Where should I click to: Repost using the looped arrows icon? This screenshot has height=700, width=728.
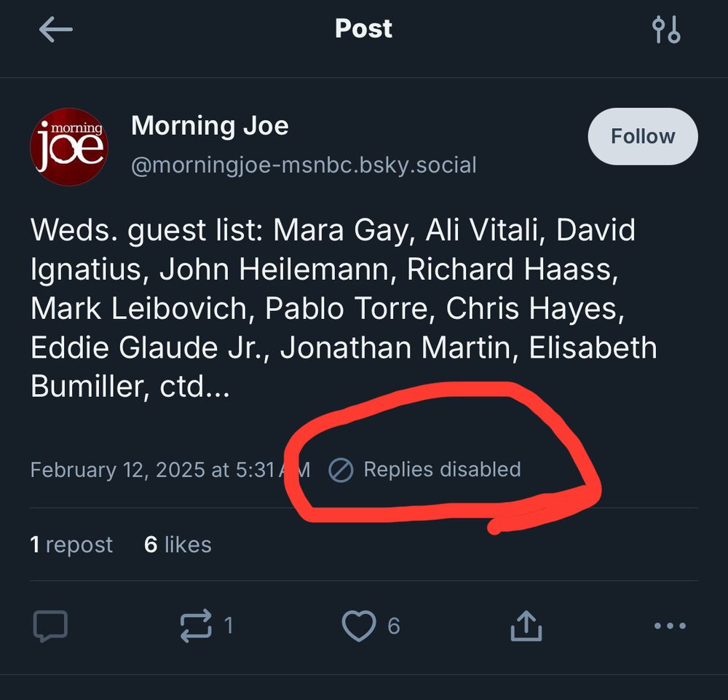[196, 626]
